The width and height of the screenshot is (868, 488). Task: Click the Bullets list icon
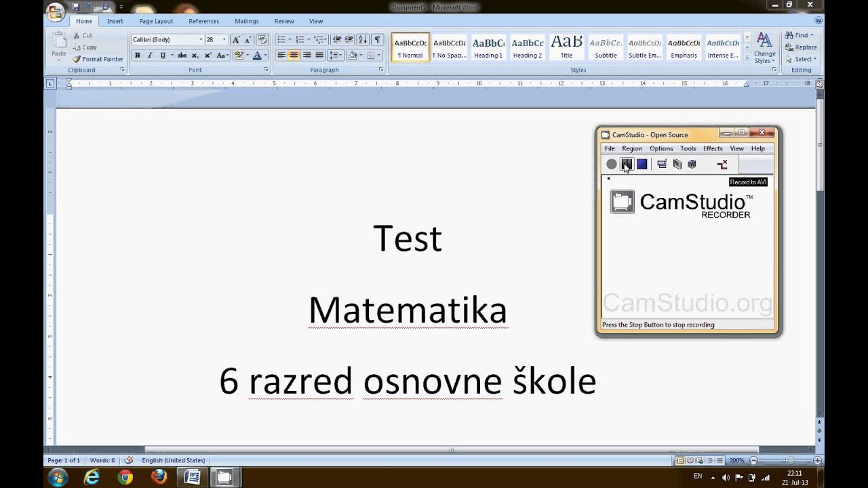[x=281, y=40]
